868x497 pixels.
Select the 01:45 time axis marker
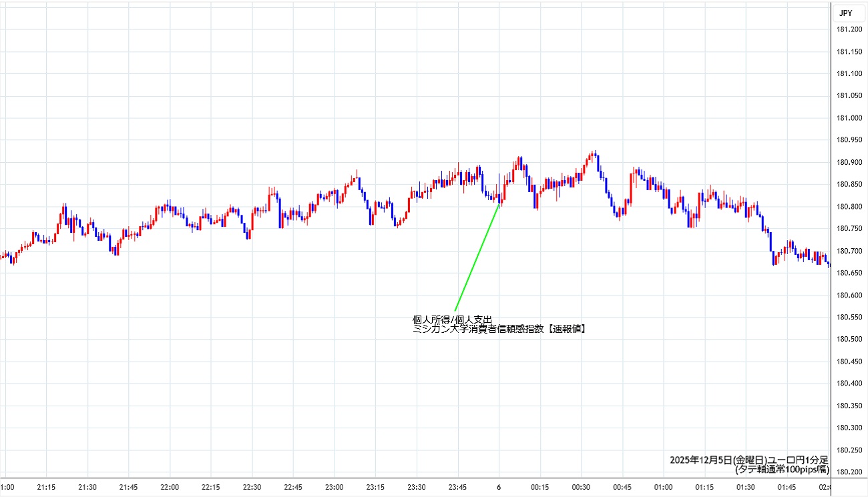[x=787, y=487]
